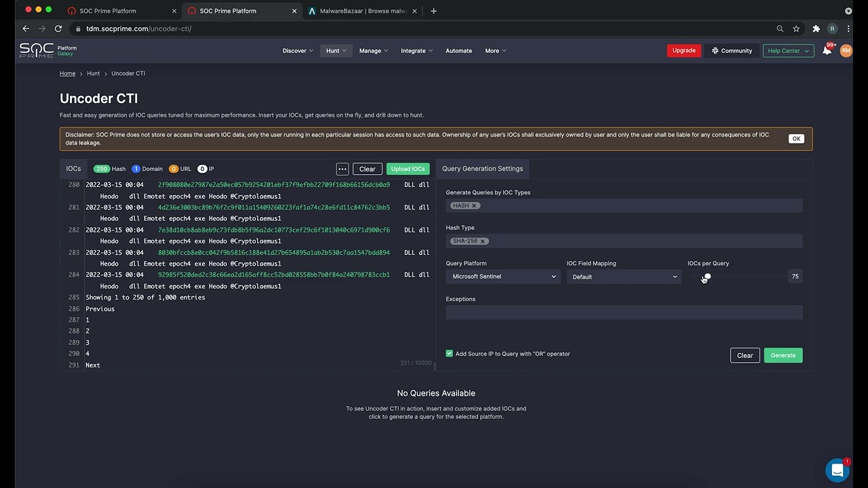Click the hash starting with 7e38d10cb8
Viewport: 868px width, 488px height.
[x=274, y=230]
